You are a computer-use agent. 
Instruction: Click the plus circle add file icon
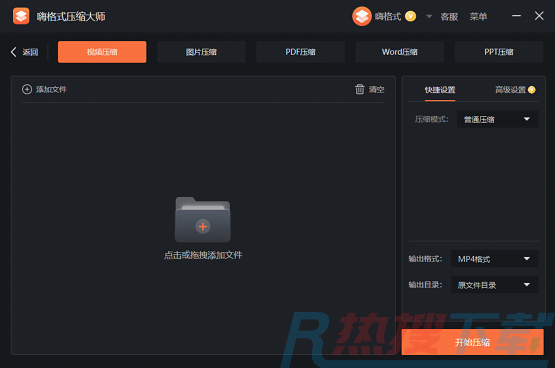pyautogui.click(x=27, y=90)
